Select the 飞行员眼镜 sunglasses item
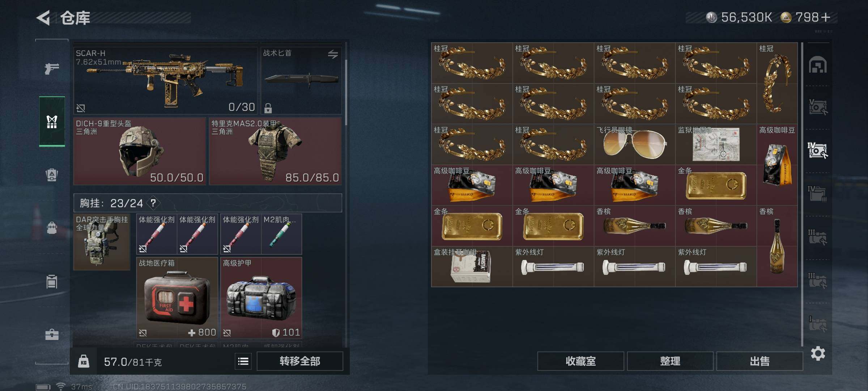868x391 pixels. 634,144
